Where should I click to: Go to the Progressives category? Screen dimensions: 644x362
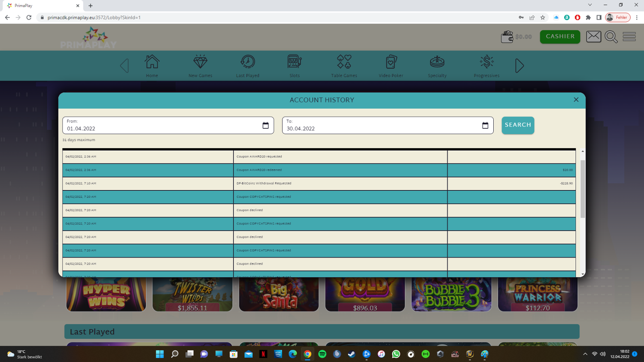click(486, 66)
